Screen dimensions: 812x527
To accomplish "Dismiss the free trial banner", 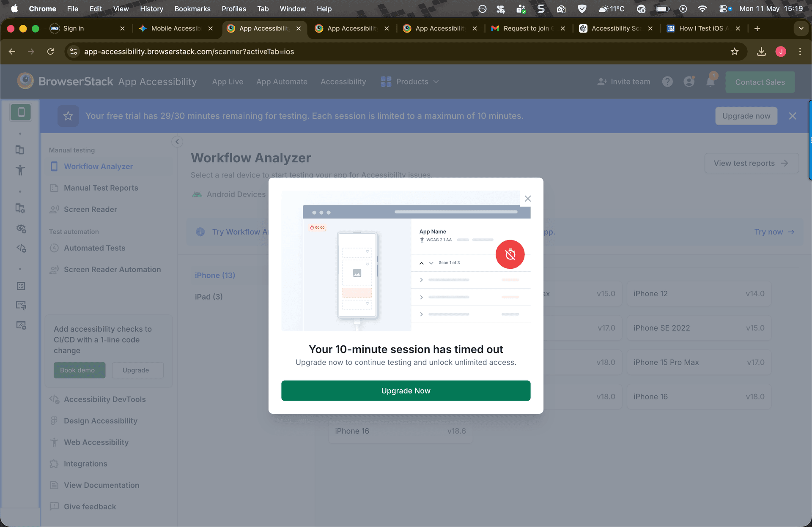I will [793, 116].
